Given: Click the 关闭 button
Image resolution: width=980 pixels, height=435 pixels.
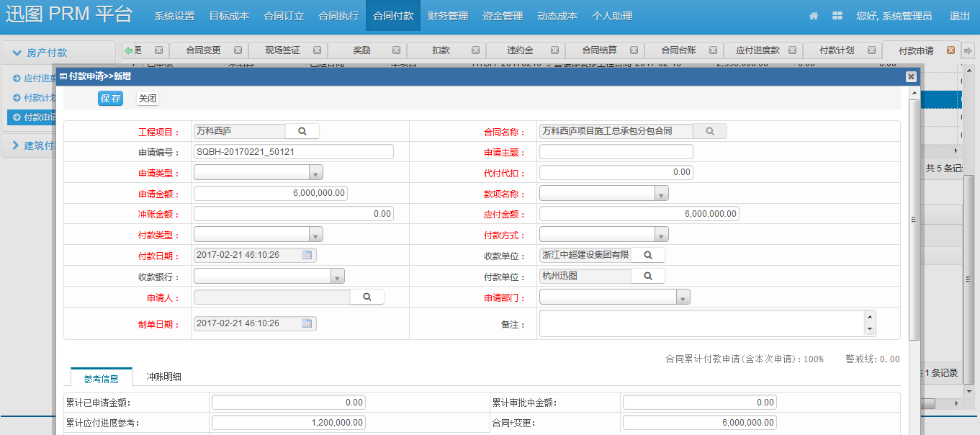Looking at the screenshot, I should [148, 99].
